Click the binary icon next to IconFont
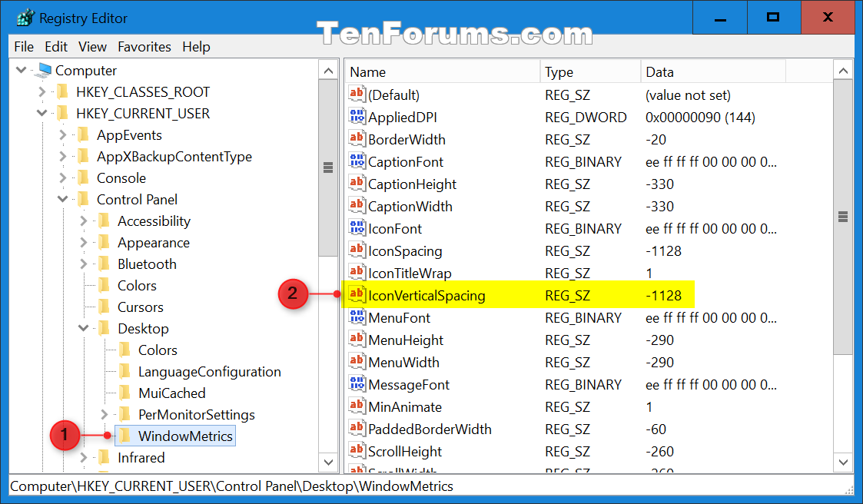 [x=357, y=228]
